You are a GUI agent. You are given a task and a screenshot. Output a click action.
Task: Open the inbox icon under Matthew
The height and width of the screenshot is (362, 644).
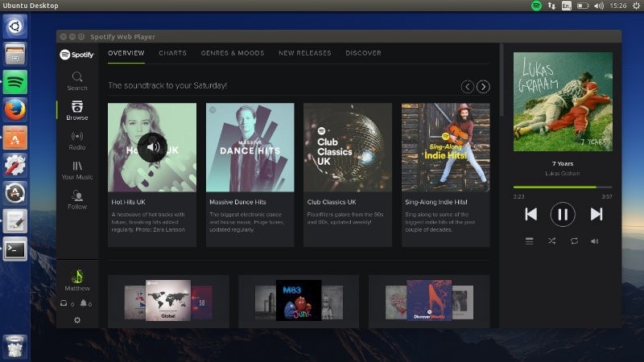[64, 303]
